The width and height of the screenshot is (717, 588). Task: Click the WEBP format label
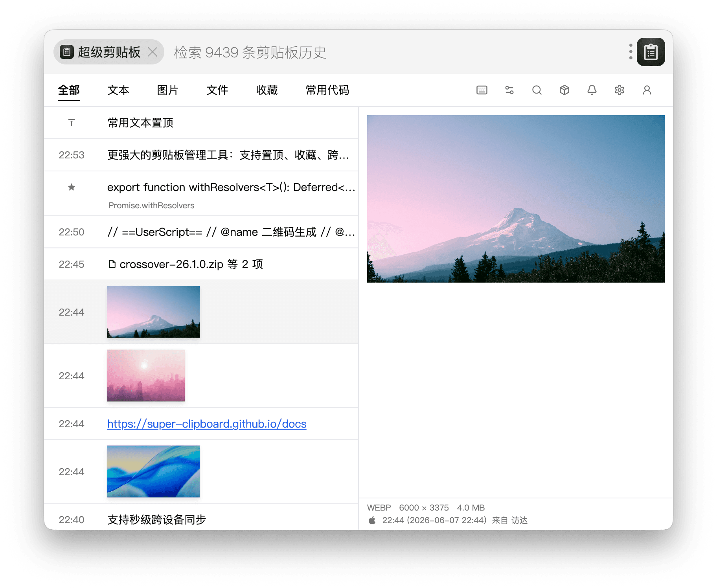379,507
